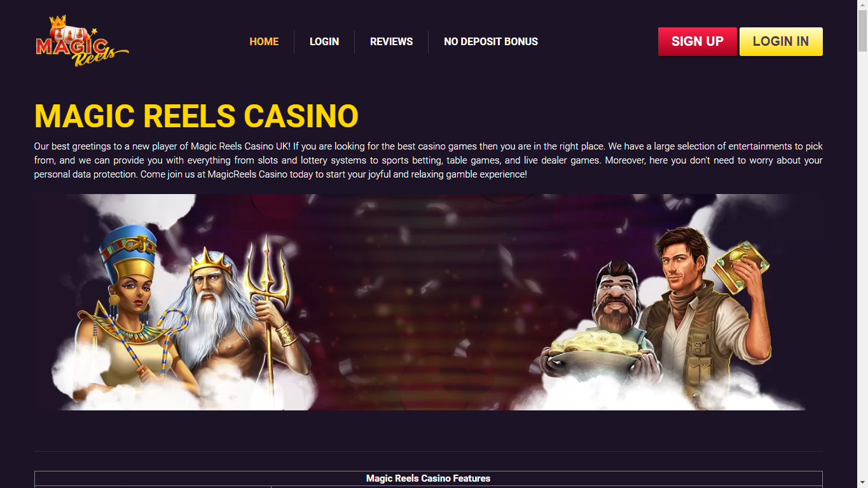Select NO DEPOSIT BONUS in navigation

click(x=491, y=41)
